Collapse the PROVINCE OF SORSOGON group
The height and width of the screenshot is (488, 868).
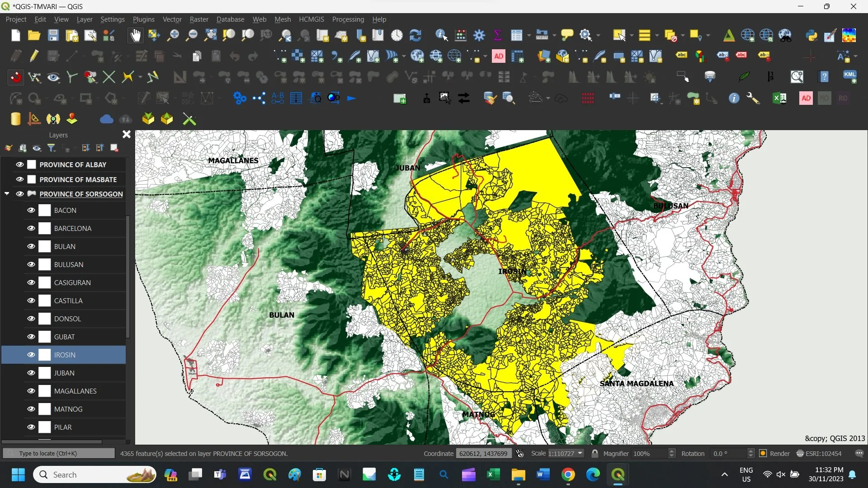point(7,194)
